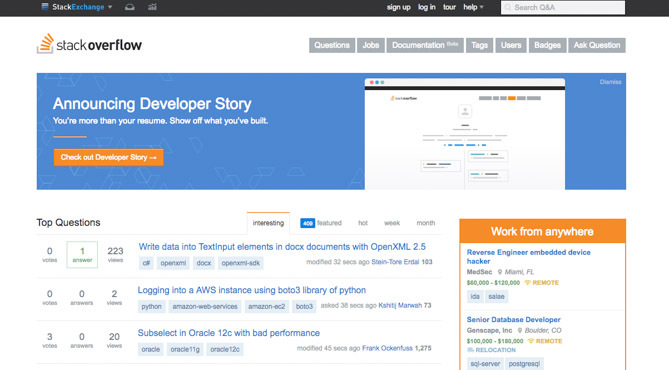The image size is (669, 370).
Task: Click the c# tag
Action: [146, 263]
